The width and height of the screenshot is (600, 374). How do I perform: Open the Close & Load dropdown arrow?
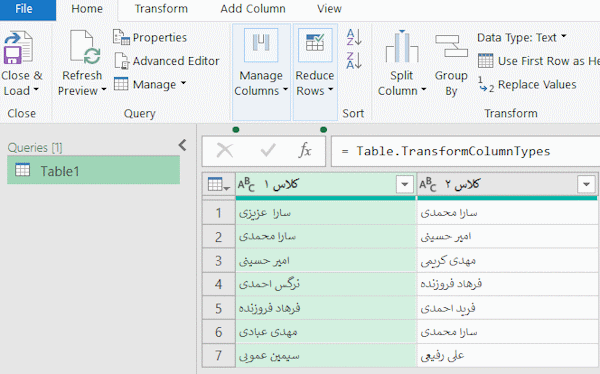pyautogui.click(x=36, y=90)
